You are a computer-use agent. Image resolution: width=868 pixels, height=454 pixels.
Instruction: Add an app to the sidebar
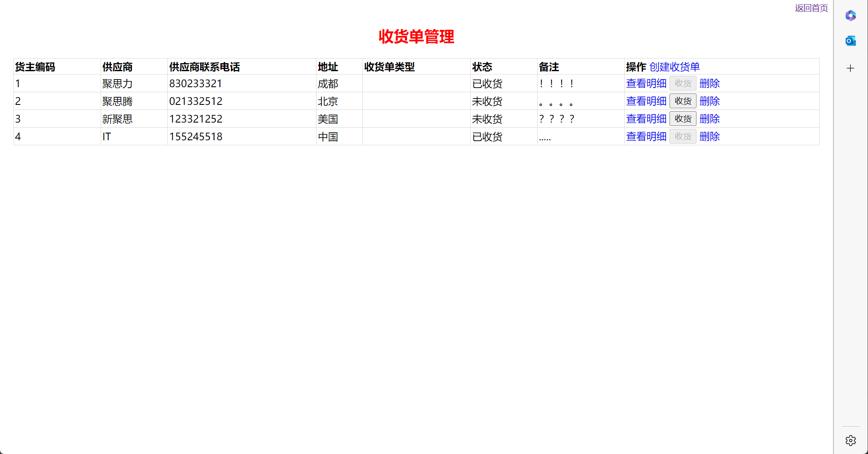coord(850,68)
